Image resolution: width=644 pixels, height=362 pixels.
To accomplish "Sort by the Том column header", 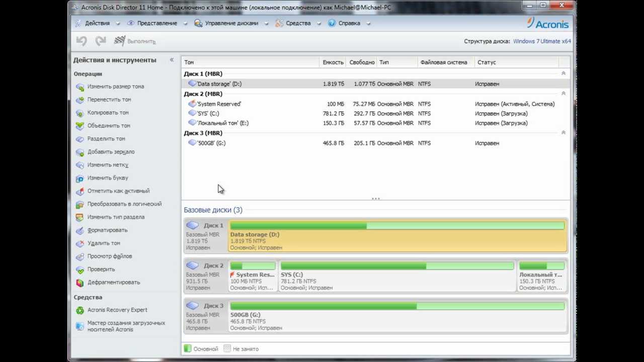I will (x=250, y=62).
